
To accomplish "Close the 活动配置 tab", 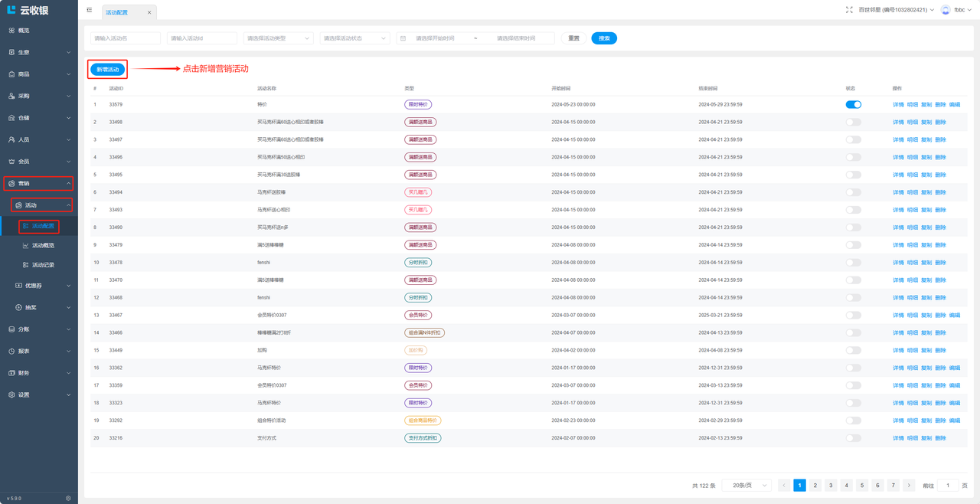I will click(x=149, y=12).
